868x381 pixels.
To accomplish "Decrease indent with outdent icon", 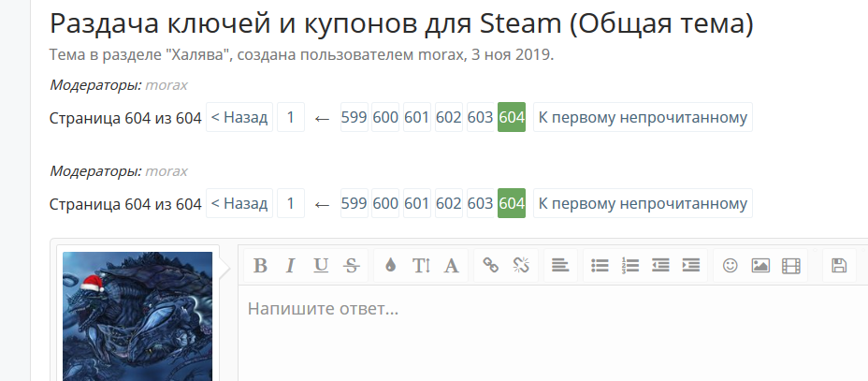I will tap(660, 266).
